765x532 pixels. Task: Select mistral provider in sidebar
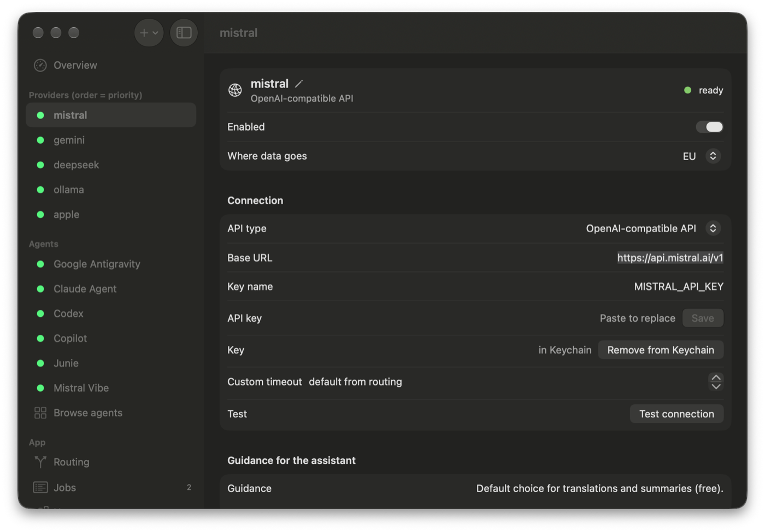coord(111,115)
